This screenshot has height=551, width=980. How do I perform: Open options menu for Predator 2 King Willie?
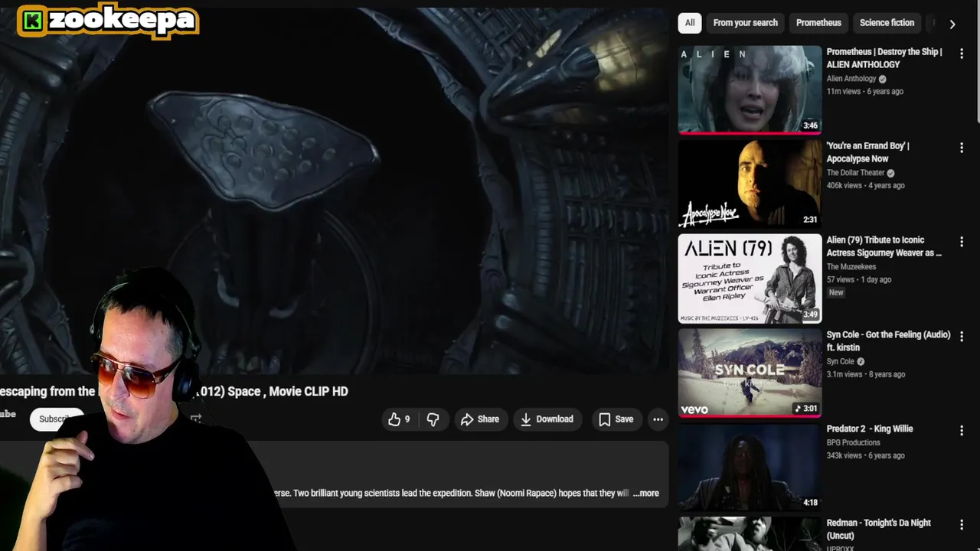[962, 431]
